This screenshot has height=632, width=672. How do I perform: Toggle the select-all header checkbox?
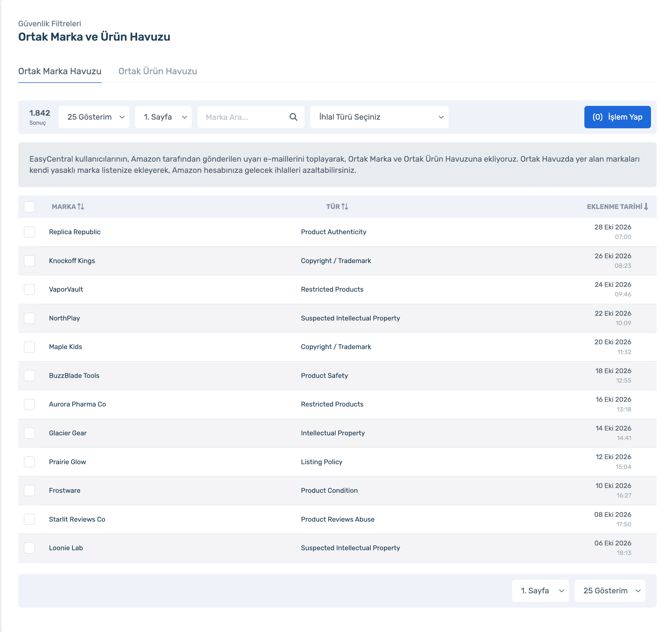coord(29,206)
